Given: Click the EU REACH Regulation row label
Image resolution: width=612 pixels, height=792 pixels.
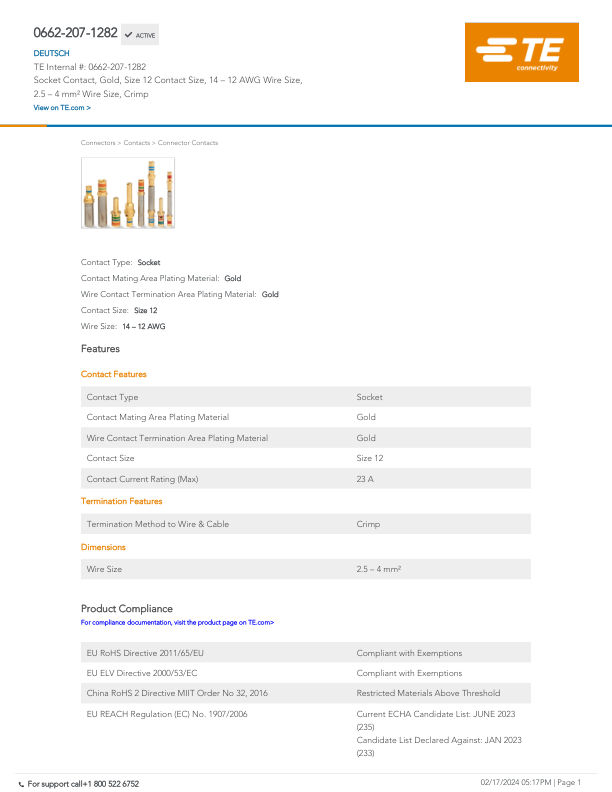Looking at the screenshot, I should [167, 714].
